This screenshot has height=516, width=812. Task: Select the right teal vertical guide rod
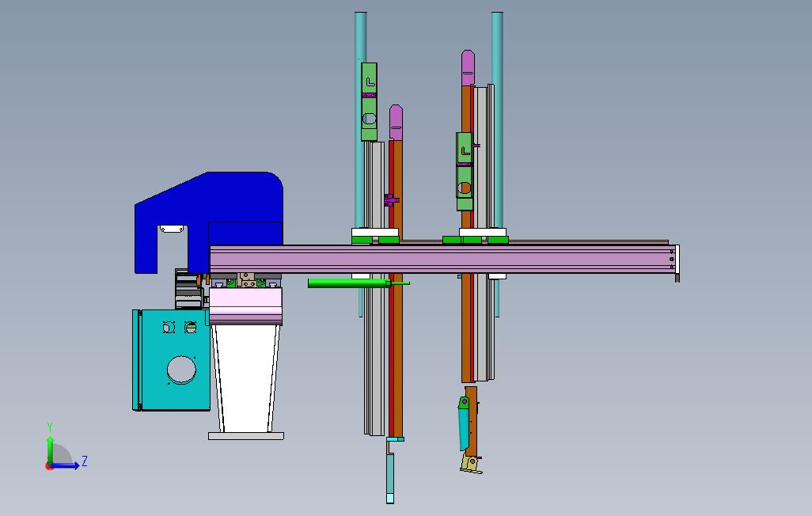click(497, 120)
